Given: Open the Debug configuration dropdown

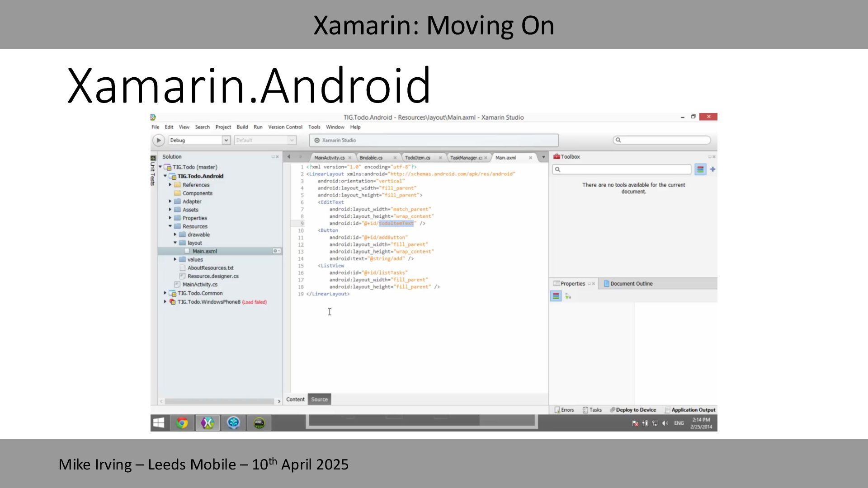Looking at the screenshot, I should point(200,141).
